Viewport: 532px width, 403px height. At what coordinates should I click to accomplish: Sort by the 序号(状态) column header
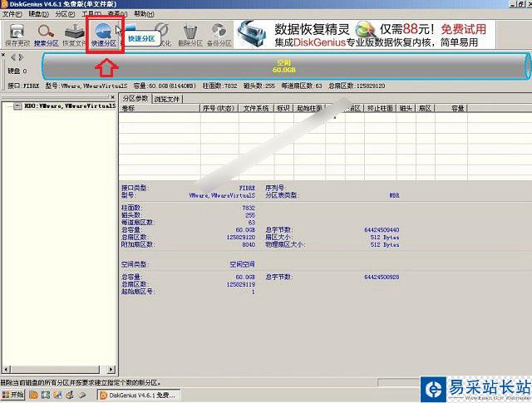219,108
